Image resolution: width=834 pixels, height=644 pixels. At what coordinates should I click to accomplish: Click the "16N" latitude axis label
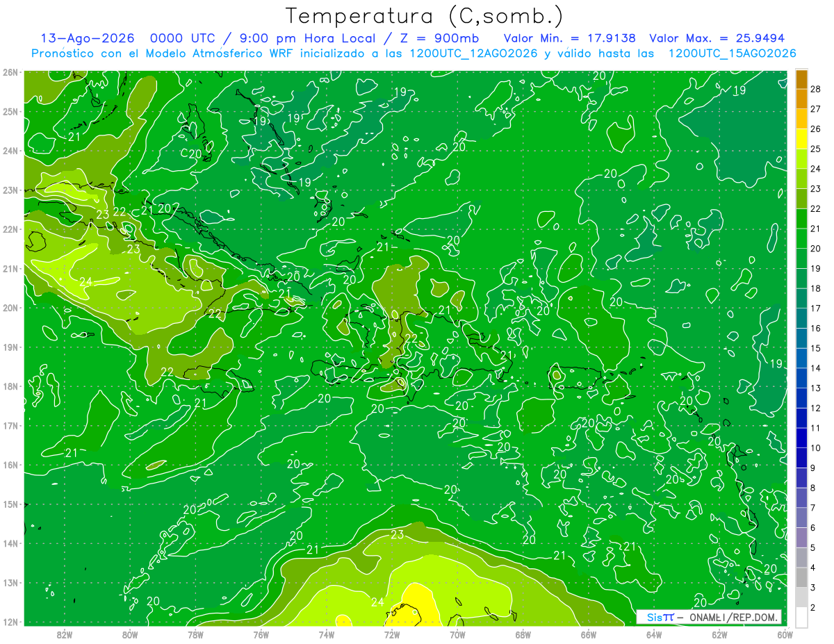(x=10, y=465)
